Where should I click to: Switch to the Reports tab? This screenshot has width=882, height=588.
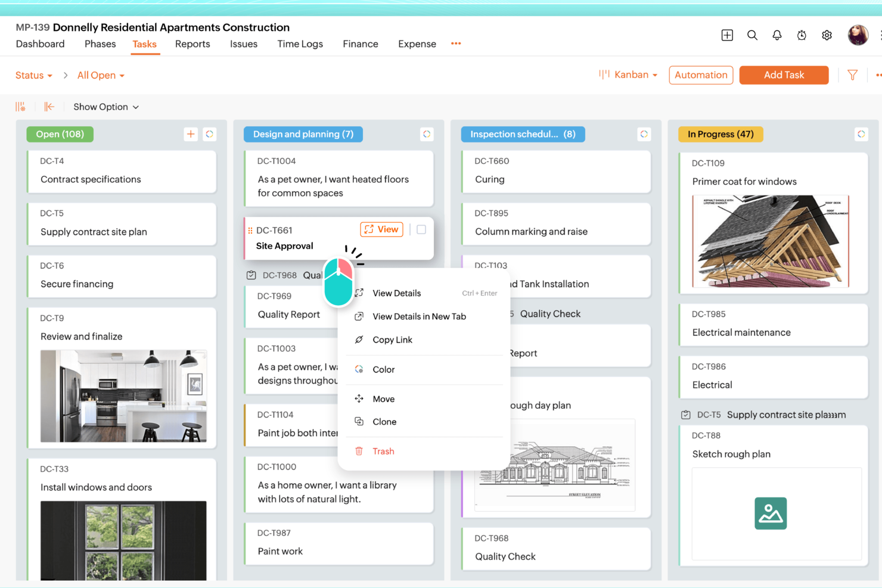coord(192,43)
